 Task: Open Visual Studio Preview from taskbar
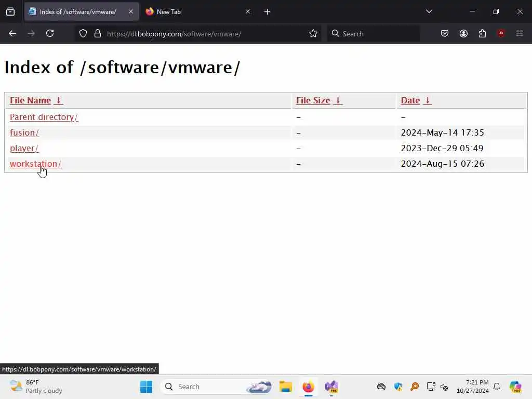coord(331,387)
